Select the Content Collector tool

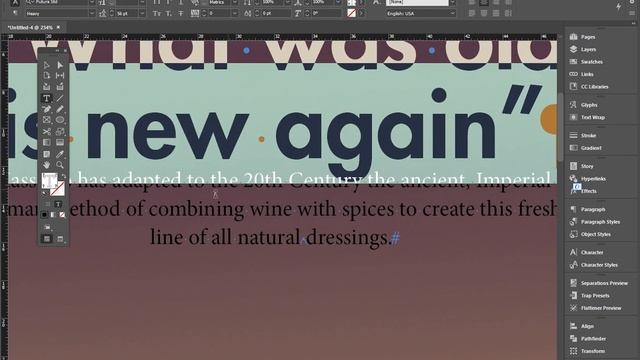[47, 87]
